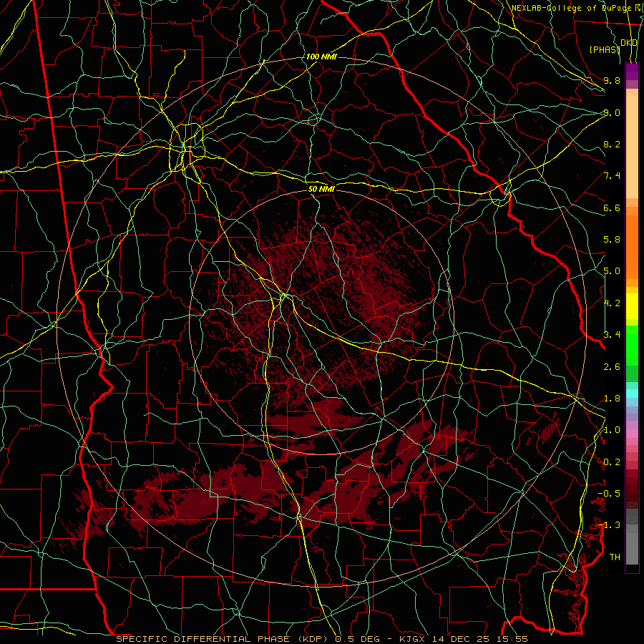Click the -0.5 value on color scale
Image resolution: width=644 pixels, height=644 pixels.
point(609,494)
